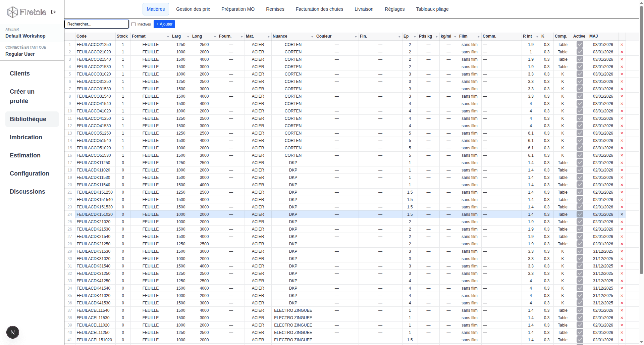The height and width of the screenshot is (345, 644).
Task: Delete row FEUILACCO21020 with its red X
Action: pyautogui.click(x=622, y=52)
